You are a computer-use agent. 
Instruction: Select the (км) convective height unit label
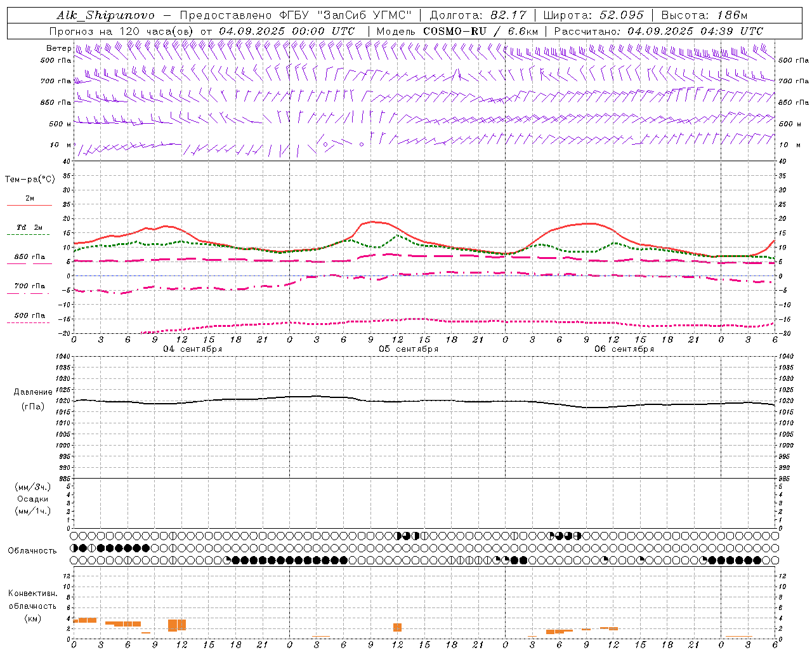tap(33, 618)
